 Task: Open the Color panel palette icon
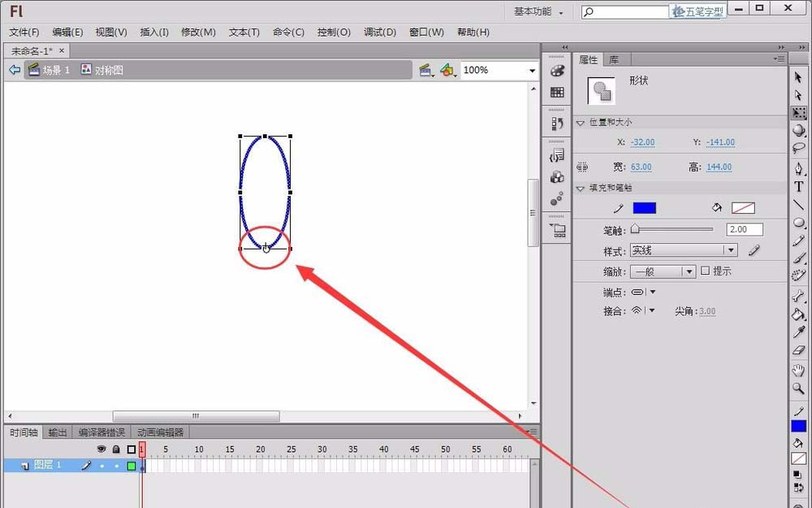click(x=557, y=71)
